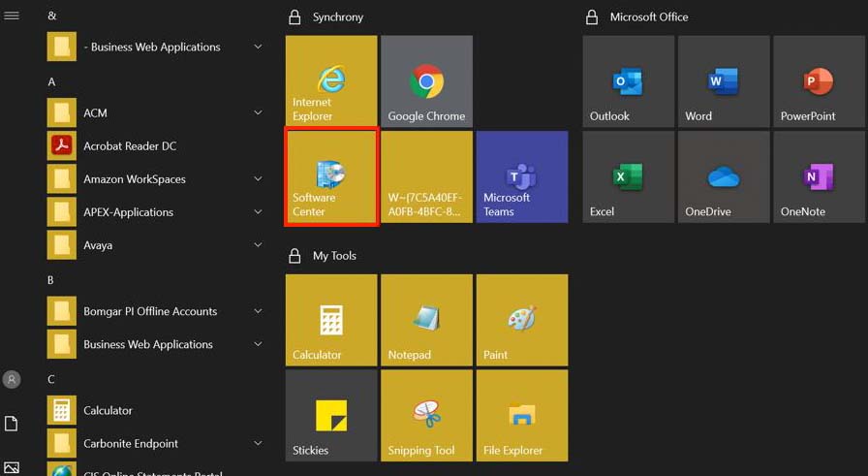
Task: Click the & section header
Action: [x=52, y=16]
